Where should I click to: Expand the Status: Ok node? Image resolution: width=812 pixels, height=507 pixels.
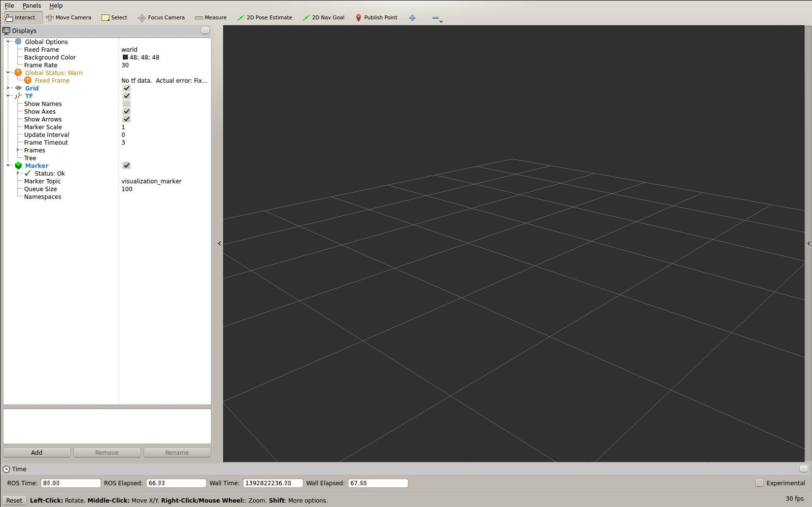click(x=18, y=173)
